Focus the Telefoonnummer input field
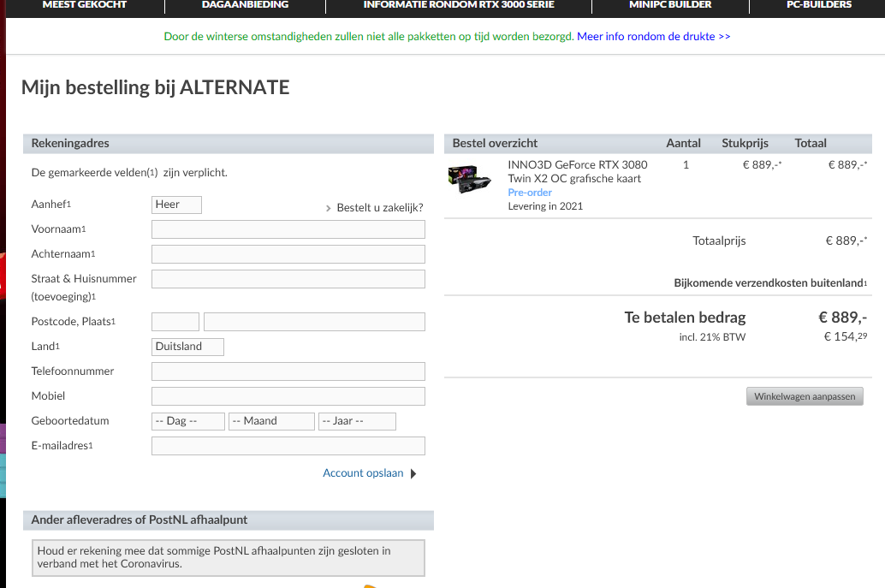 [x=288, y=371]
